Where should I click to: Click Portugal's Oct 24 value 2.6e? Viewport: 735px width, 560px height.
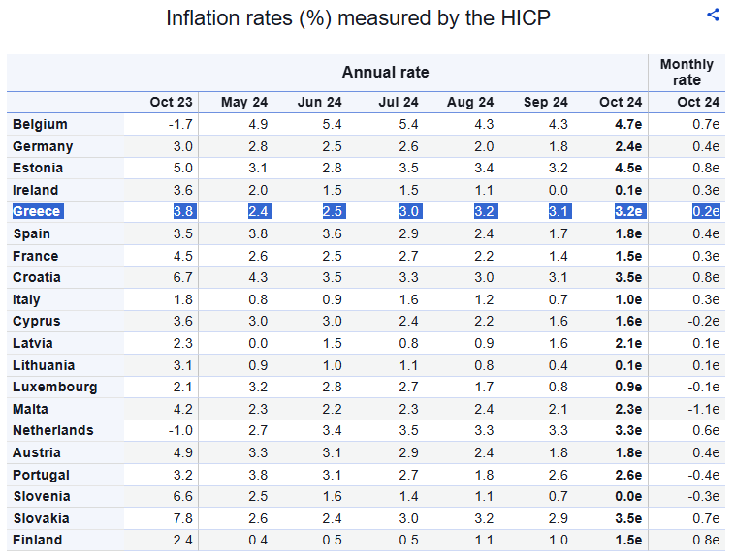(x=628, y=475)
